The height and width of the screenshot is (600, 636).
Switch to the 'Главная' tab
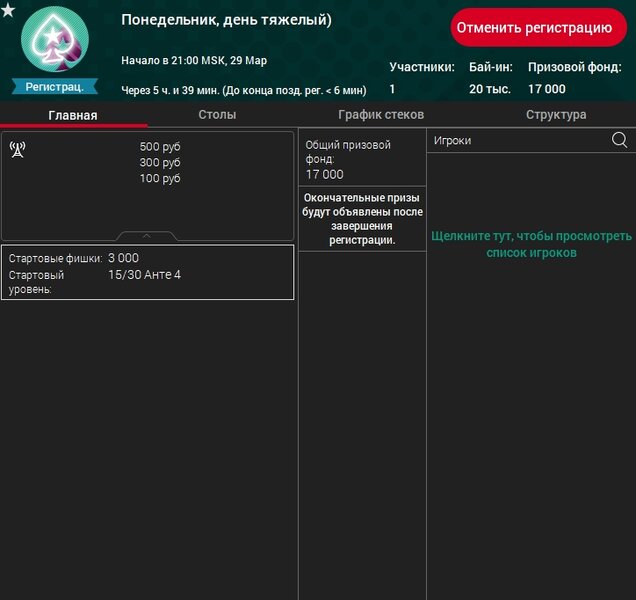(x=73, y=115)
